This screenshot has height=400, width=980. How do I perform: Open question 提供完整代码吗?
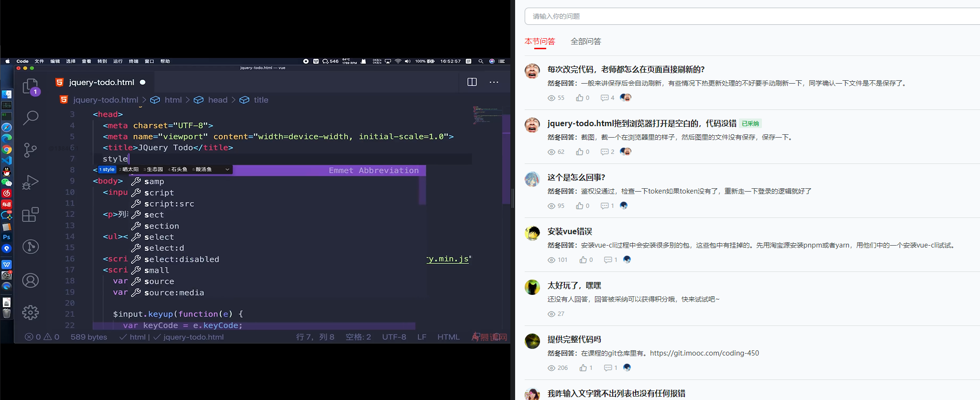tap(574, 339)
